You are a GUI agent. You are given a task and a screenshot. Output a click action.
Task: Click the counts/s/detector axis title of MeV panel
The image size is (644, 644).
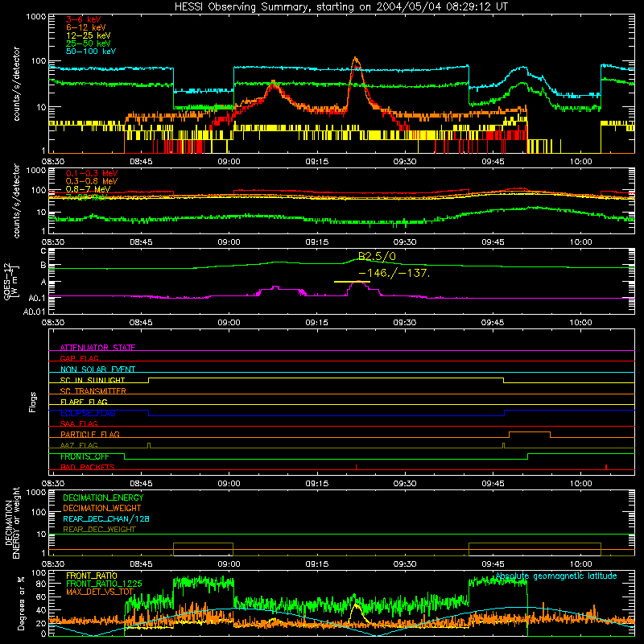pos(16,200)
